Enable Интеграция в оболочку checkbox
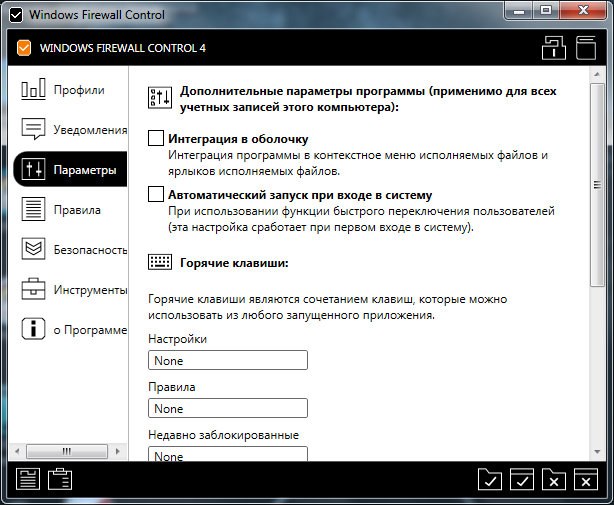This screenshot has height=505, width=614. (x=156, y=138)
